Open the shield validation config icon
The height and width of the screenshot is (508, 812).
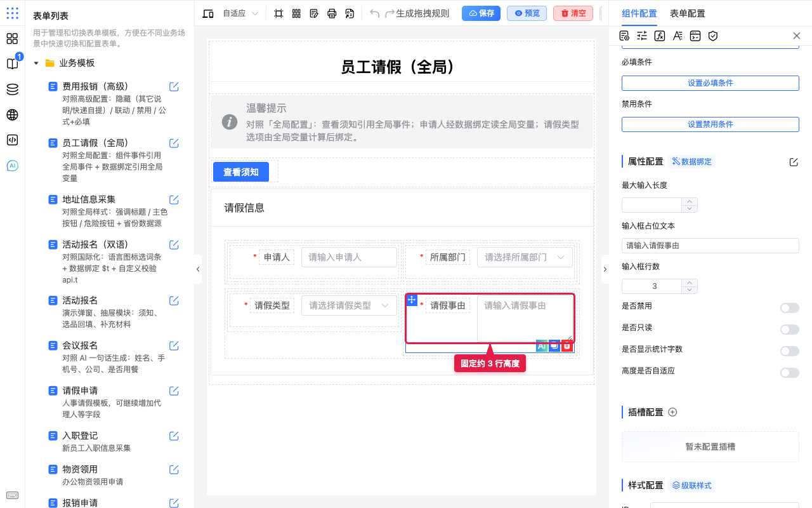point(713,36)
